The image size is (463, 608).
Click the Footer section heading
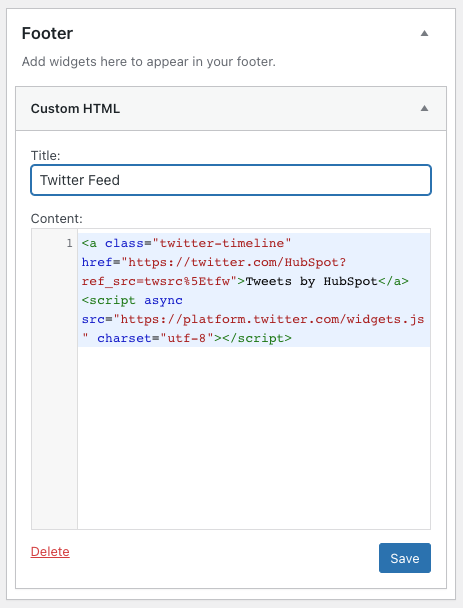tap(47, 33)
